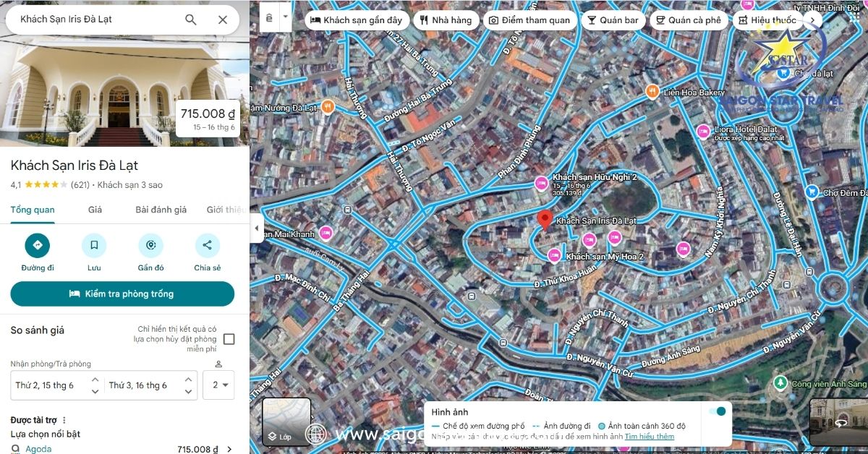Screen dimensions: 868x454
Task: Click the guests person icon
Action: [218, 364]
